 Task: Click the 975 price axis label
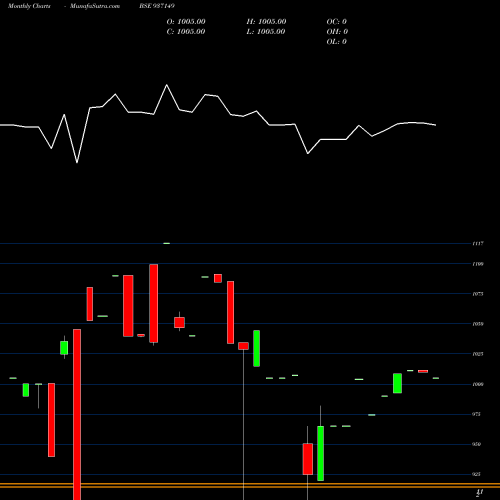coord(477,414)
